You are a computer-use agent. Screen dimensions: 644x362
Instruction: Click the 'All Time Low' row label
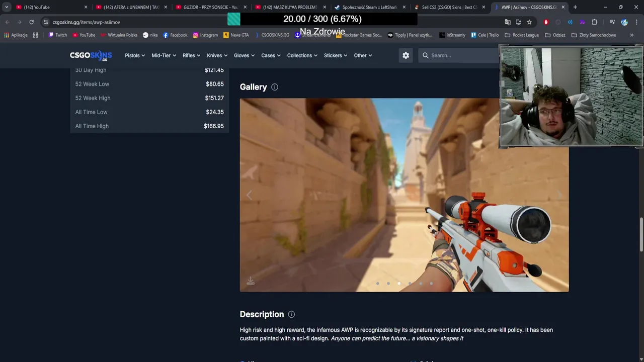pos(91,112)
